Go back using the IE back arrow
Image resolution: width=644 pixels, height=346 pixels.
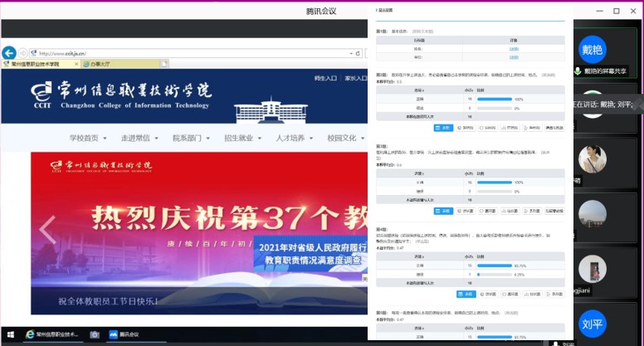point(9,53)
